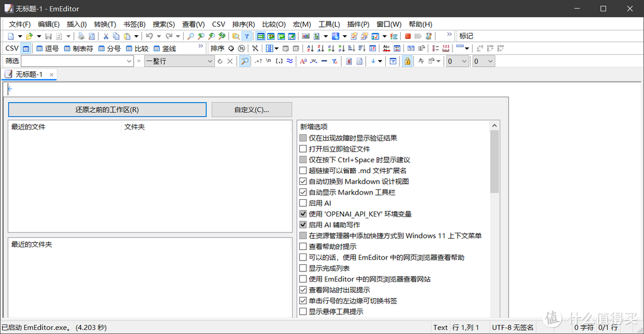The width and height of the screenshot is (644, 334).
Task: Click the UTF-8 无签名 encoding in status bar
Action: (x=513, y=327)
